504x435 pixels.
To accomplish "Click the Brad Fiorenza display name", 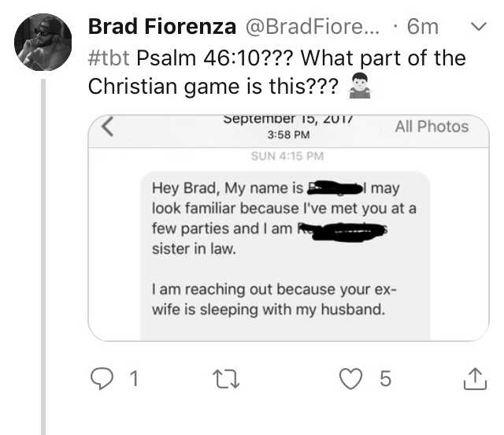I will click(162, 26).
